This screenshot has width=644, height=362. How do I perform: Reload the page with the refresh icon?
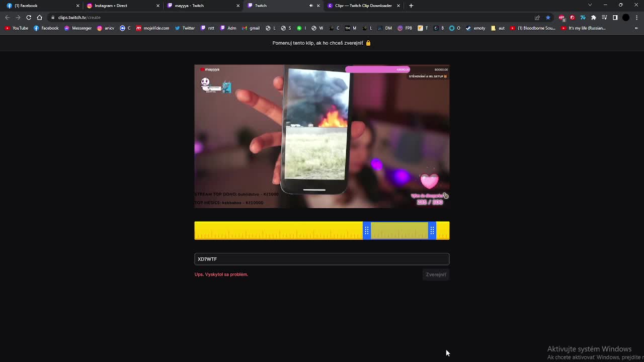pos(29,18)
